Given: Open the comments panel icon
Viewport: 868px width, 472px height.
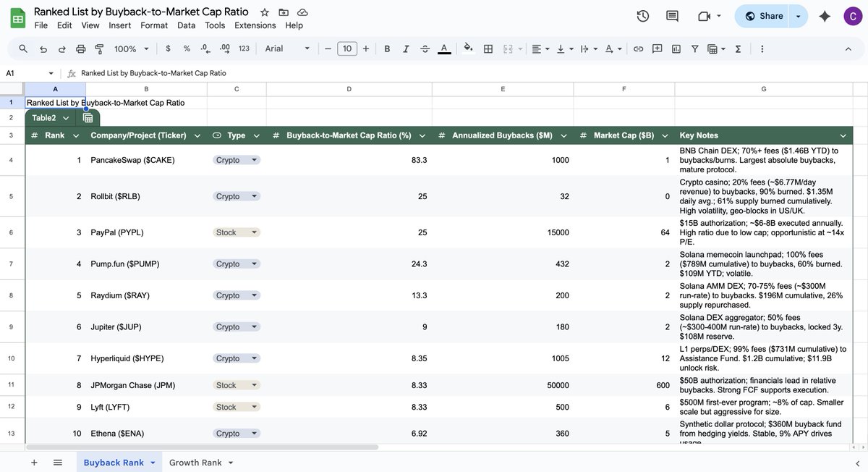Looking at the screenshot, I should 672,16.
